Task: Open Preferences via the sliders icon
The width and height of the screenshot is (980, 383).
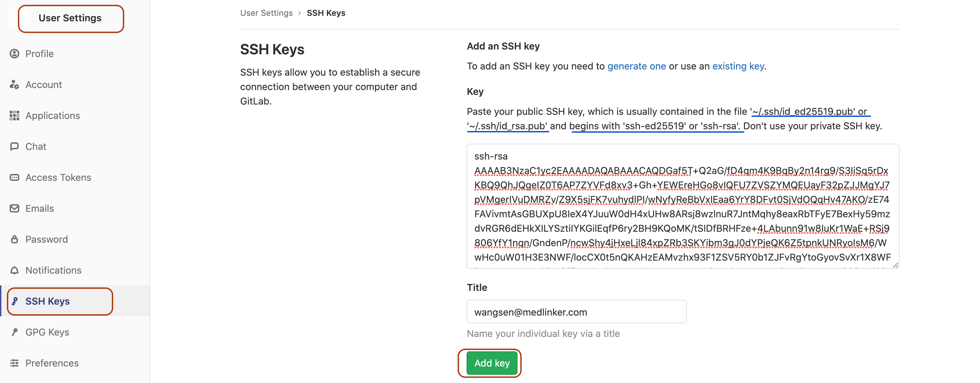Action: click(14, 363)
